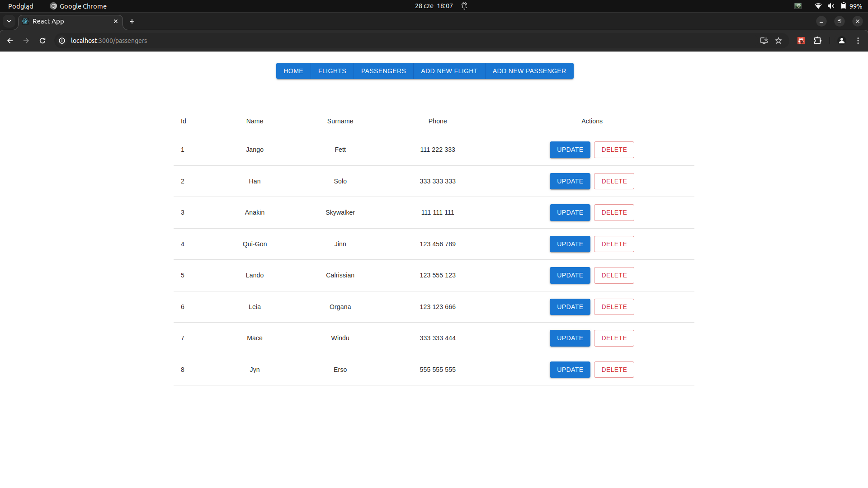This screenshot has height=488, width=868.
Task: Open the clock and notifications menu
Action: click(x=434, y=6)
